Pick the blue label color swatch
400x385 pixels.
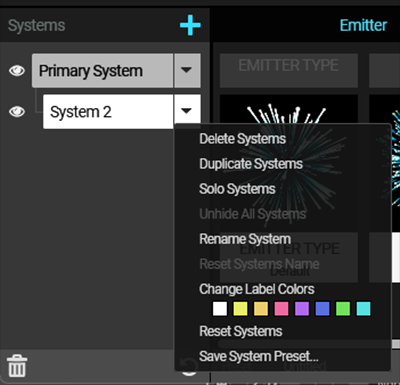pyautogui.click(x=322, y=309)
